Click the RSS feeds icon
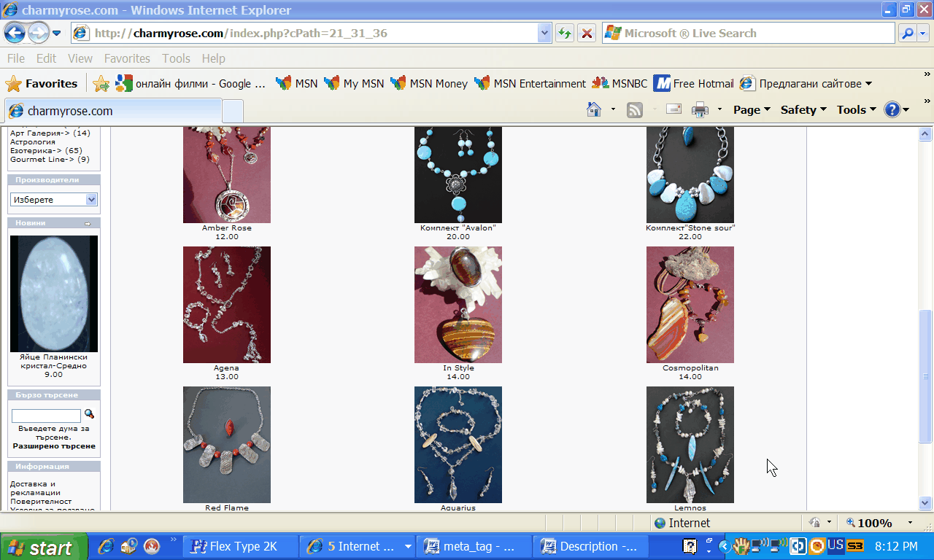 tap(635, 110)
